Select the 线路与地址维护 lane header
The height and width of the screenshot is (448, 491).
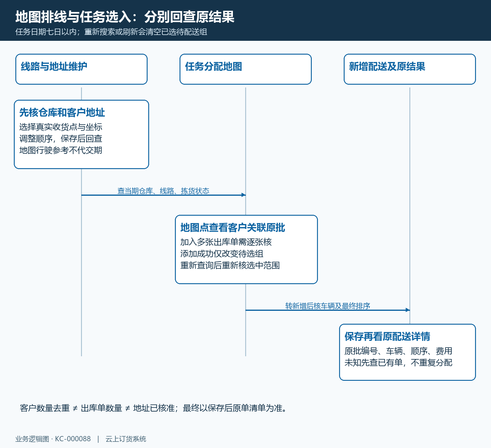click(81, 69)
